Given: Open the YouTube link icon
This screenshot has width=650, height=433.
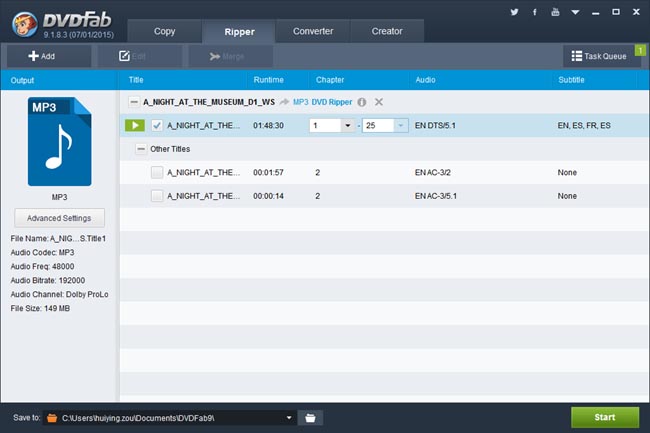Looking at the screenshot, I should [555, 12].
